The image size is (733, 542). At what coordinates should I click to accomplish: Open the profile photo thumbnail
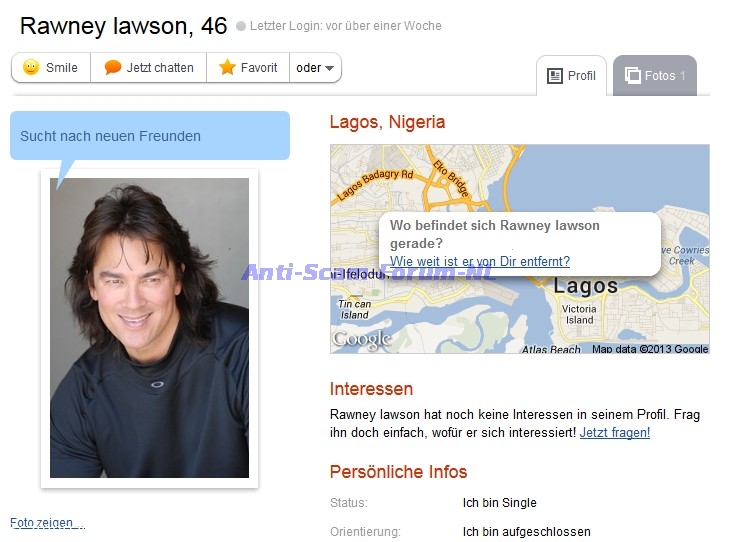point(150,328)
